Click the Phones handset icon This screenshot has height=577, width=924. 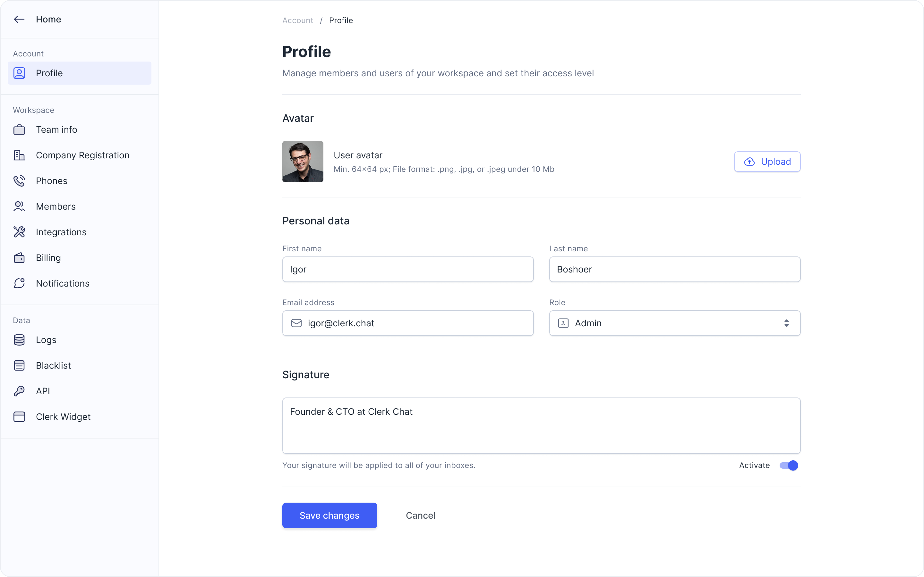pos(19,181)
